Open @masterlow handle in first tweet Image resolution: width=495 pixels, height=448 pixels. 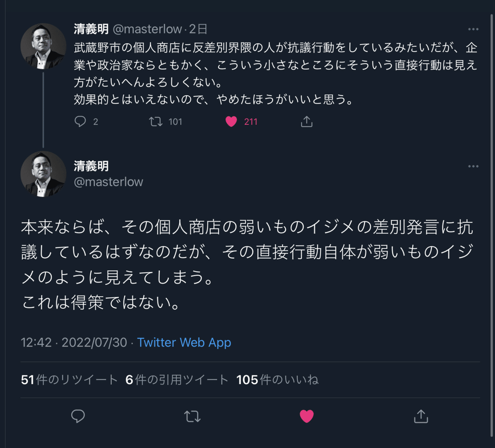tap(147, 29)
